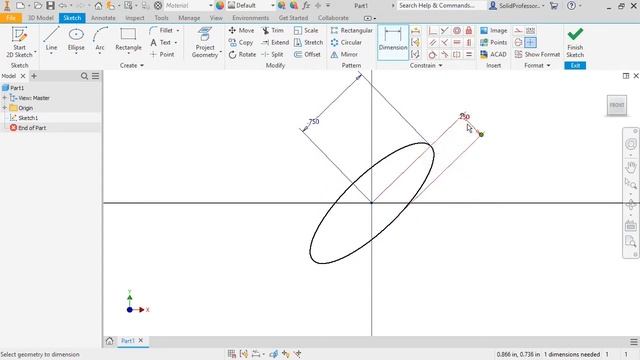Screen dimensions: 640x360
Task: Expand the Origin folder in browser
Action: click(x=4, y=108)
